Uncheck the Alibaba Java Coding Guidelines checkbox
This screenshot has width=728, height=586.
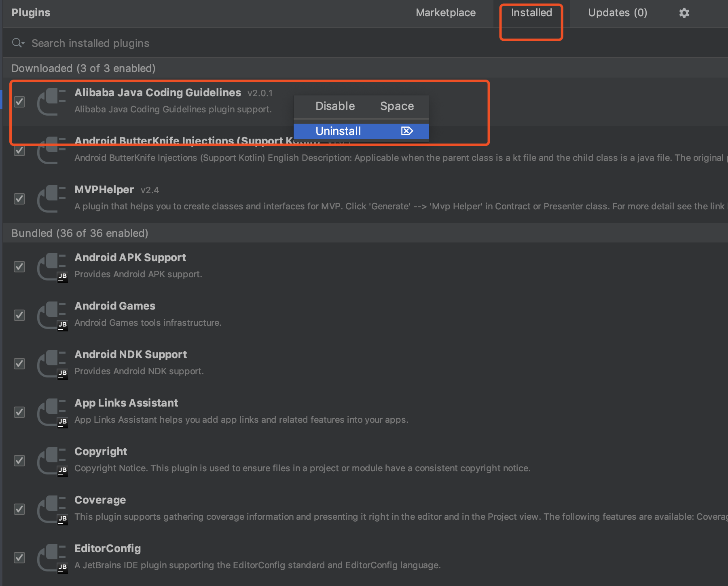point(19,102)
